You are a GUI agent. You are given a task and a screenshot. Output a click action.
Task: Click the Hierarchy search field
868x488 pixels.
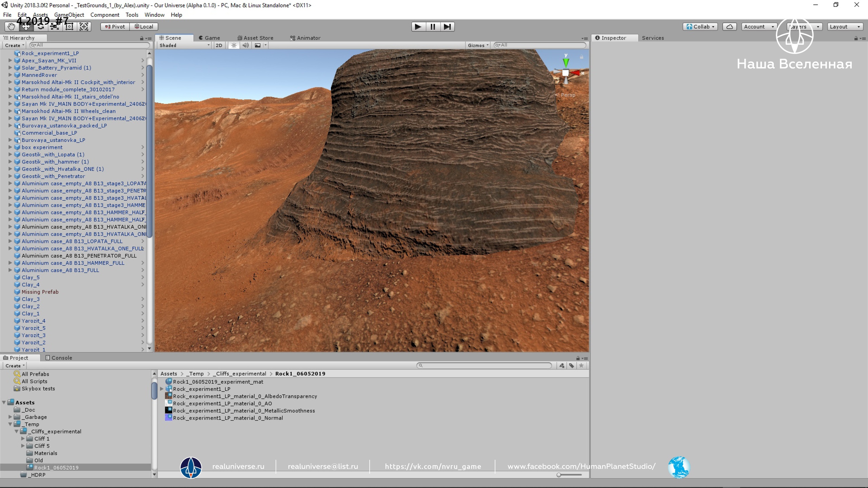point(90,45)
